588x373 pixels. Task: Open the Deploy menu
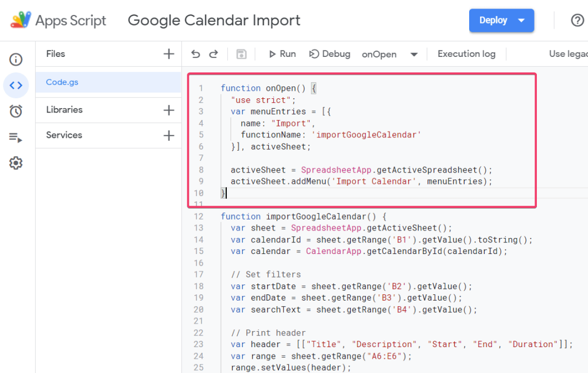[x=493, y=20]
